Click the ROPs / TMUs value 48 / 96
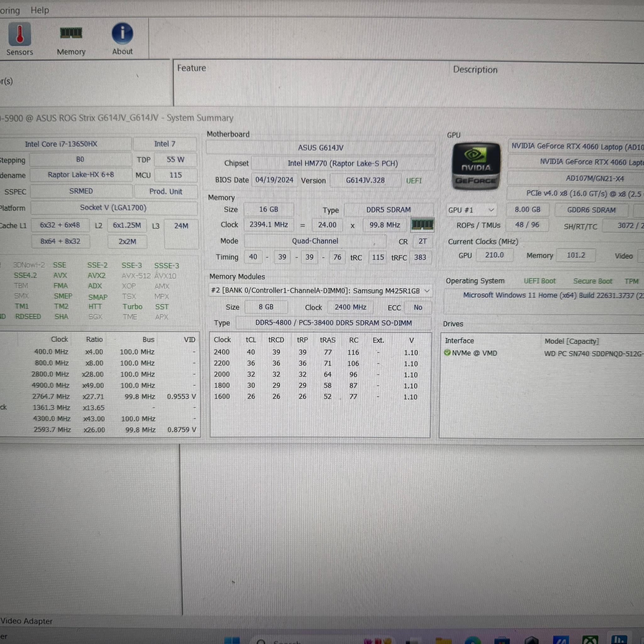644x644 pixels. (527, 225)
